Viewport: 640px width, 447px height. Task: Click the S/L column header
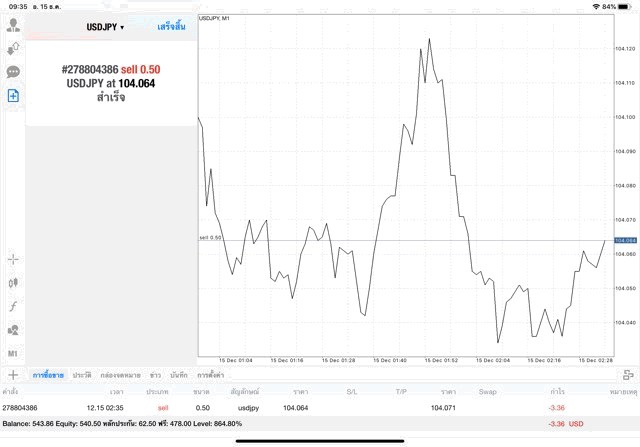352,391
